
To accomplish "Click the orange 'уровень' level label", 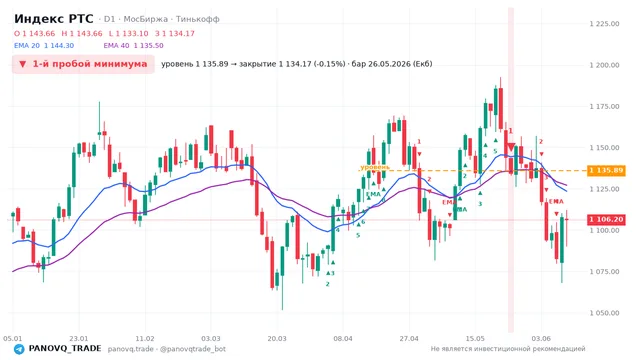I will [375, 167].
